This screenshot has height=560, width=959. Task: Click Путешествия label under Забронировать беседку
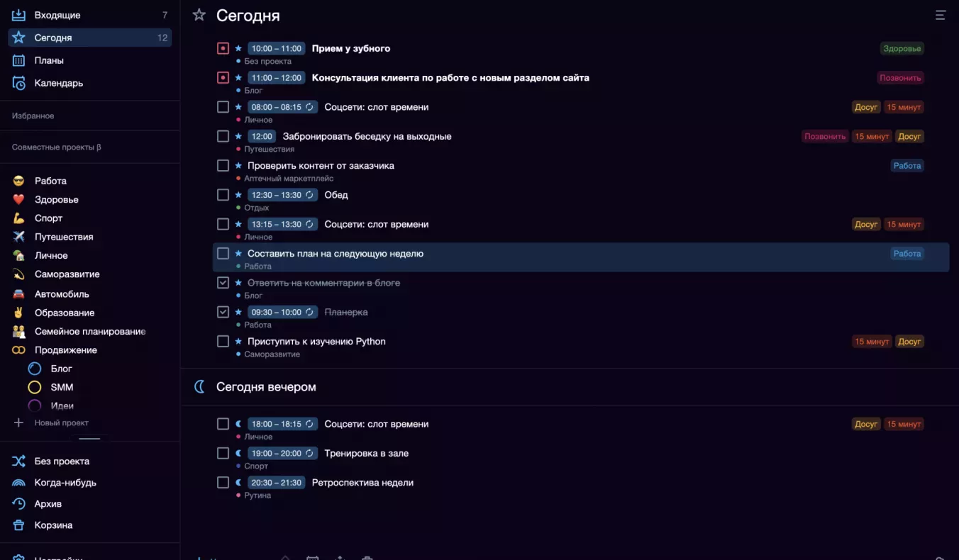coord(270,150)
